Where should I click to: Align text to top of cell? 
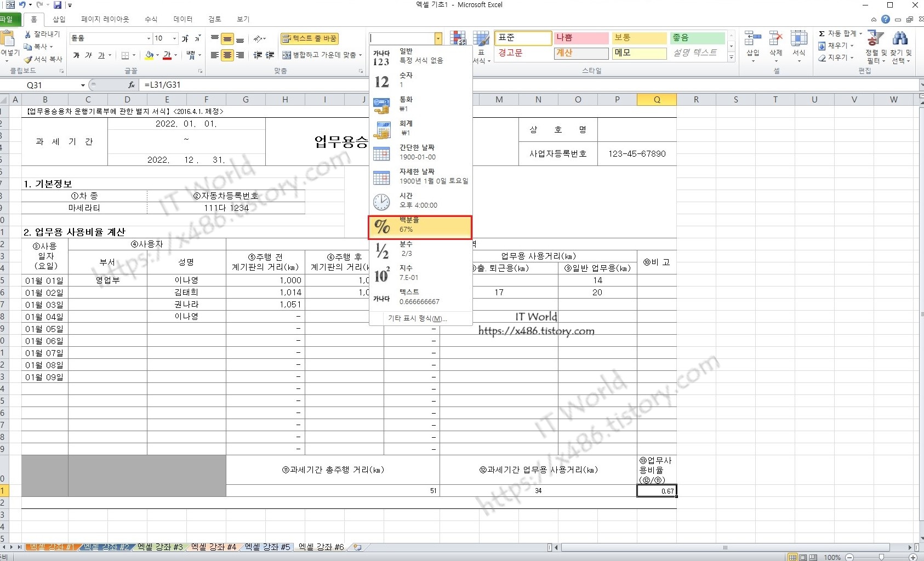215,38
